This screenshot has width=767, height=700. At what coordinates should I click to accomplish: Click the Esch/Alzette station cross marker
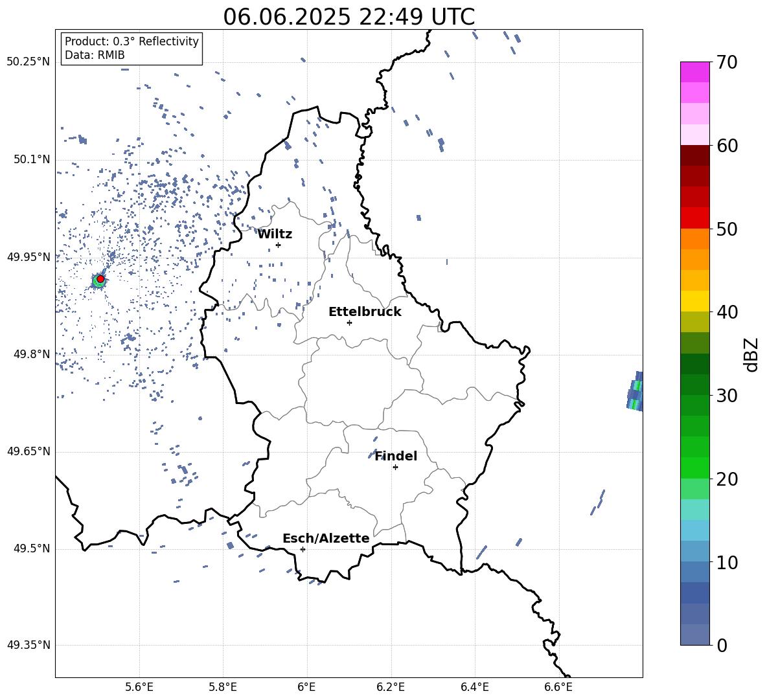coord(303,549)
